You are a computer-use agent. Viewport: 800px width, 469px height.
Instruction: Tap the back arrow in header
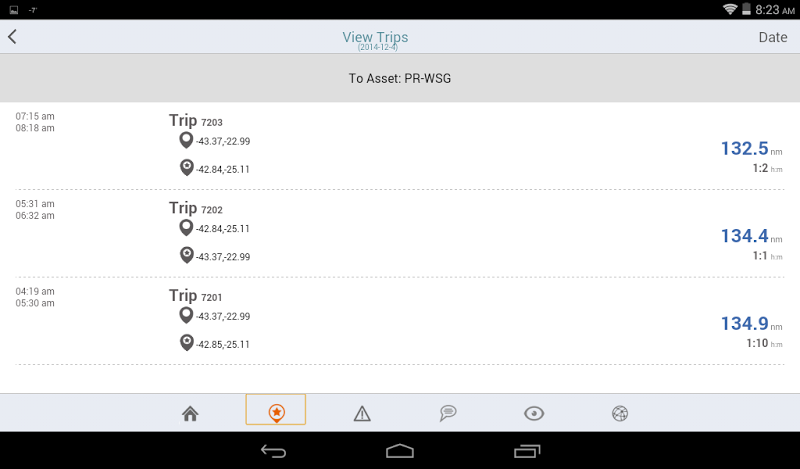coord(12,37)
